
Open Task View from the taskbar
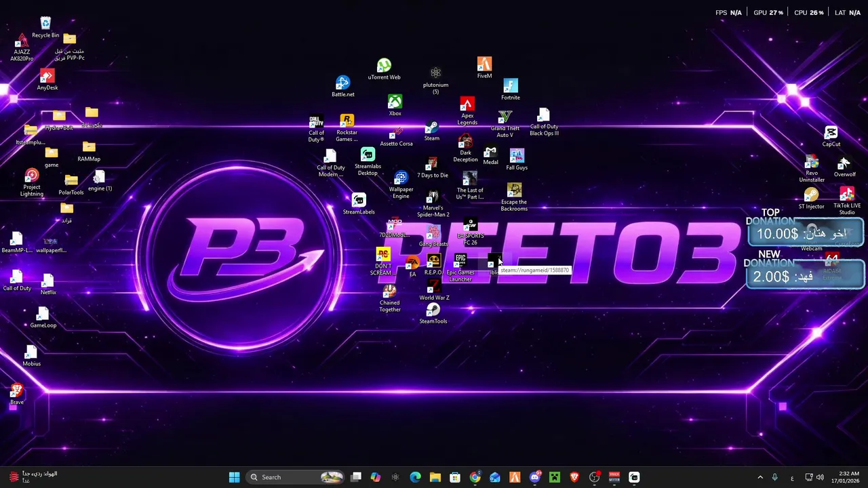pos(356,477)
